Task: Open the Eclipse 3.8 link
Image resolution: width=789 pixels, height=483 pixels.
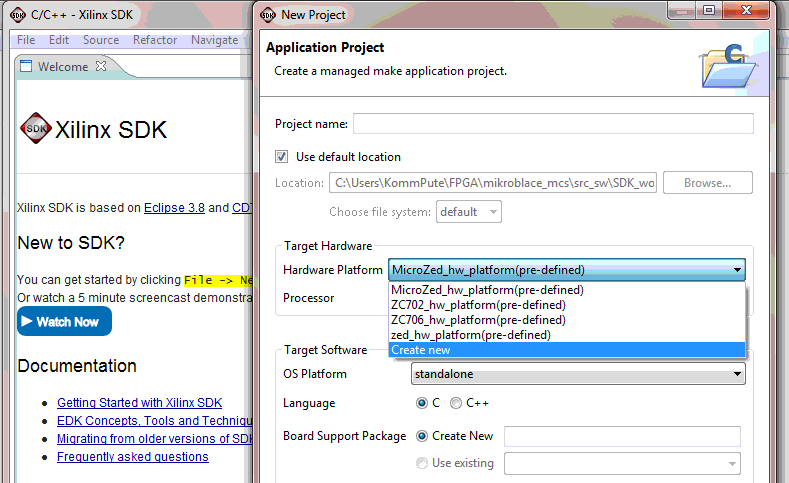Action: coord(174,208)
